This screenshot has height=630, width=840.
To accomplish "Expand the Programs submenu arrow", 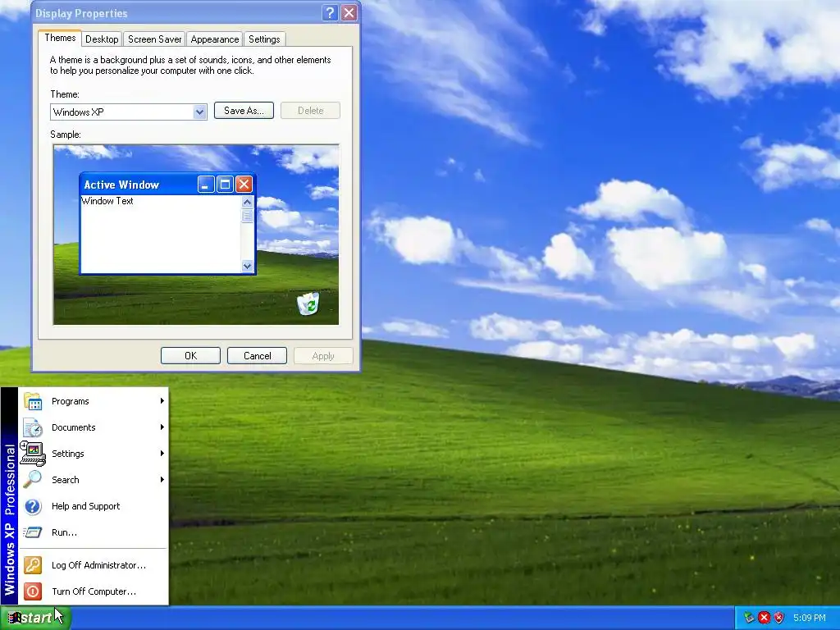I will tap(162, 400).
